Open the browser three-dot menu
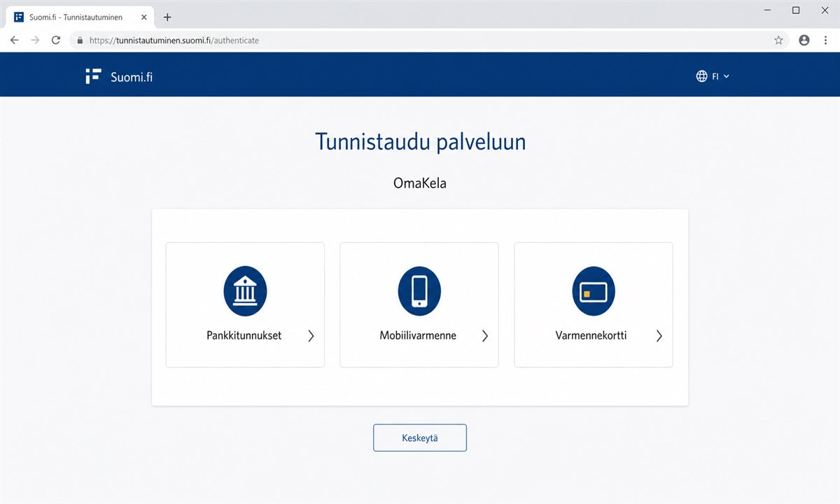Viewport: 840px width, 504px height. tap(826, 41)
